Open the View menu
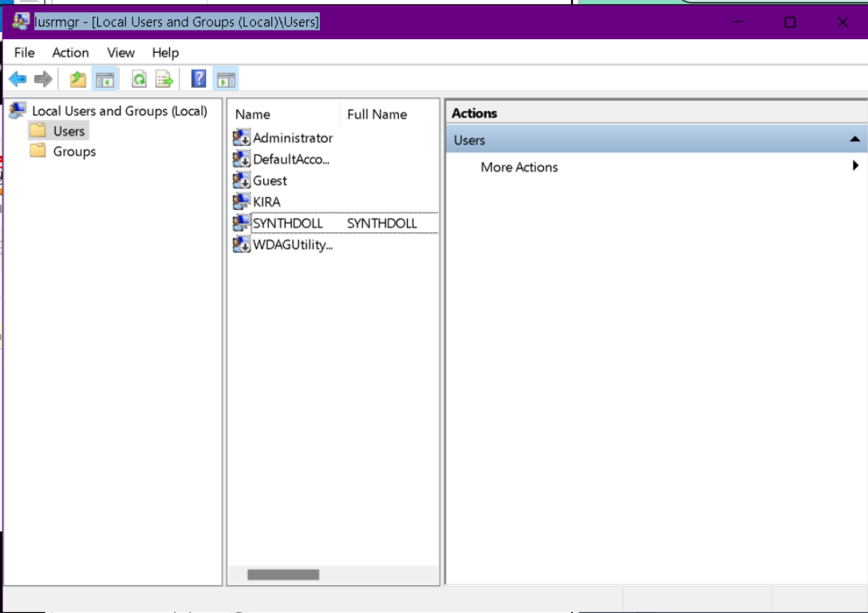868x613 pixels. click(x=120, y=53)
